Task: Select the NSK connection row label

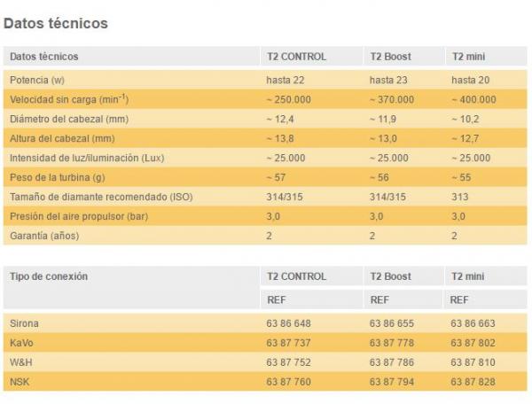Action: point(20,382)
